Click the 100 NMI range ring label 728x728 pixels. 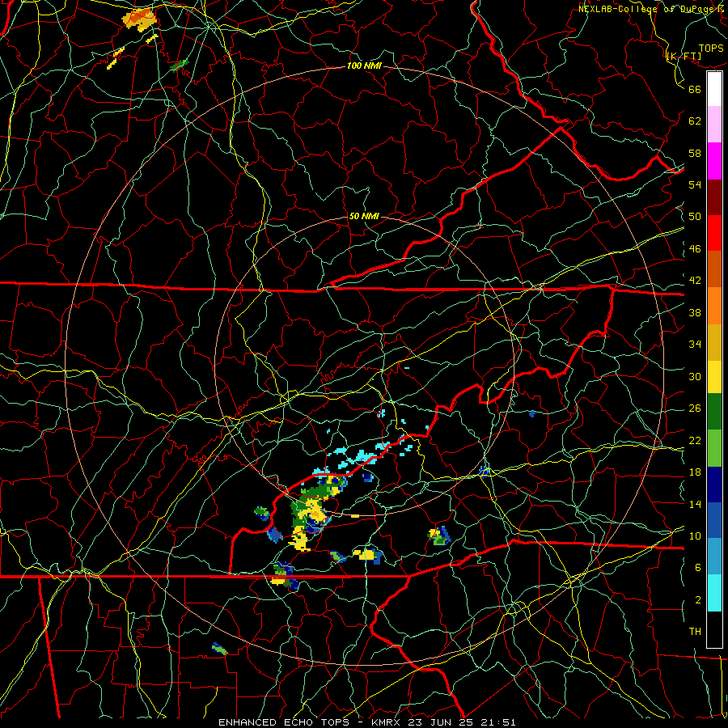364,66
